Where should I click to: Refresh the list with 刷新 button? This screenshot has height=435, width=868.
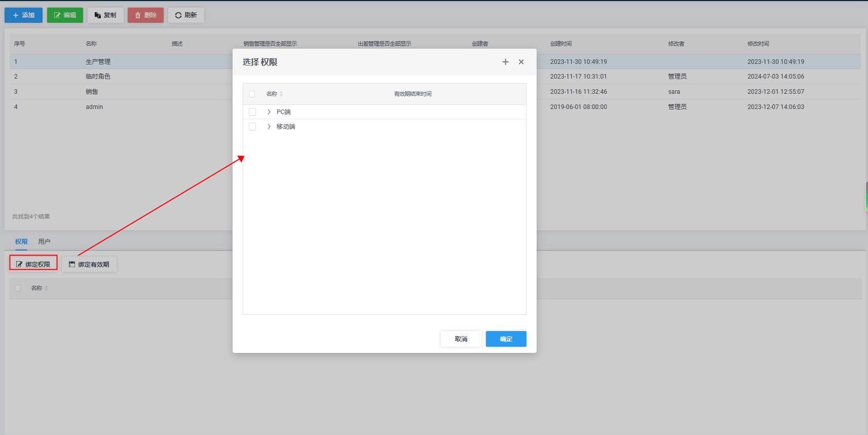pyautogui.click(x=186, y=15)
